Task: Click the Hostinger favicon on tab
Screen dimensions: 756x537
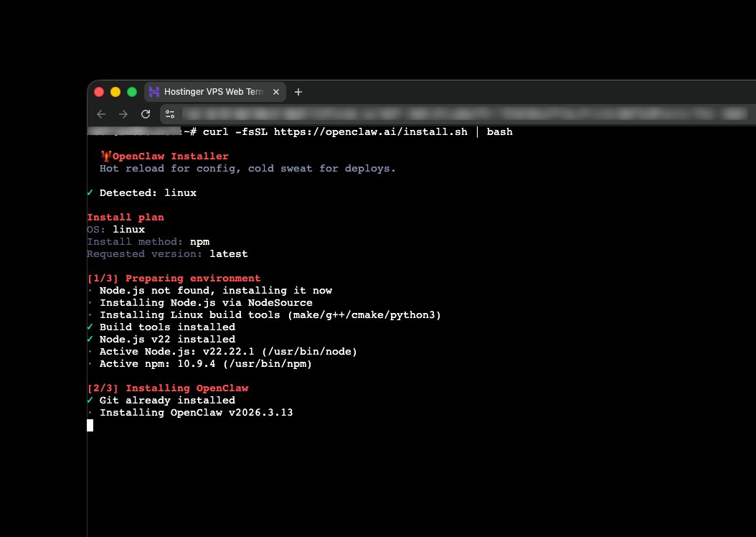Action: coord(154,92)
